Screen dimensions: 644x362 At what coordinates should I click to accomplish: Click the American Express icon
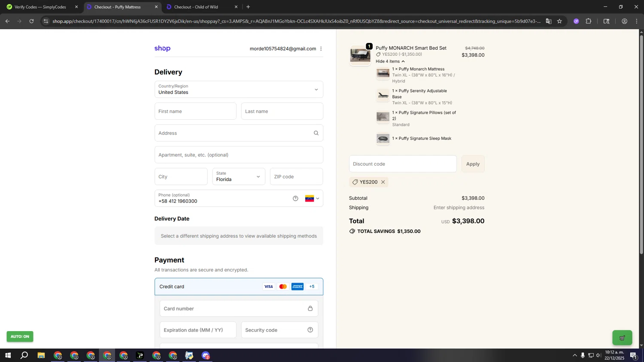pos(298,287)
